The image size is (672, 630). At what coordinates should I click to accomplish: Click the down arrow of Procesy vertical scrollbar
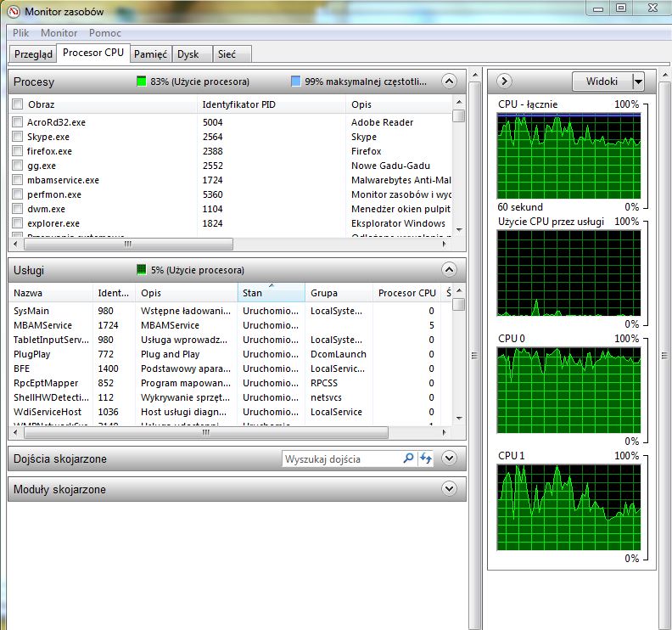(x=459, y=230)
